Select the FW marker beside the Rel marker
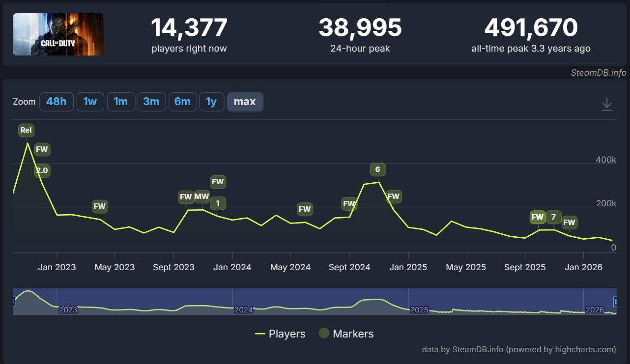 [x=42, y=149]
